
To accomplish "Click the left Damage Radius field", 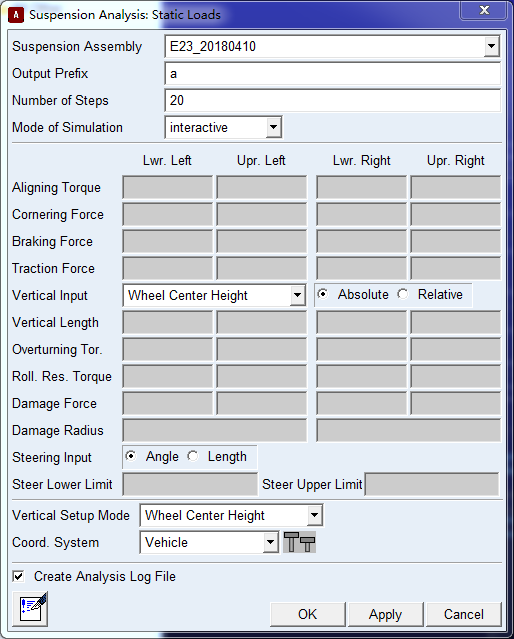I will [x=215, y=430].
